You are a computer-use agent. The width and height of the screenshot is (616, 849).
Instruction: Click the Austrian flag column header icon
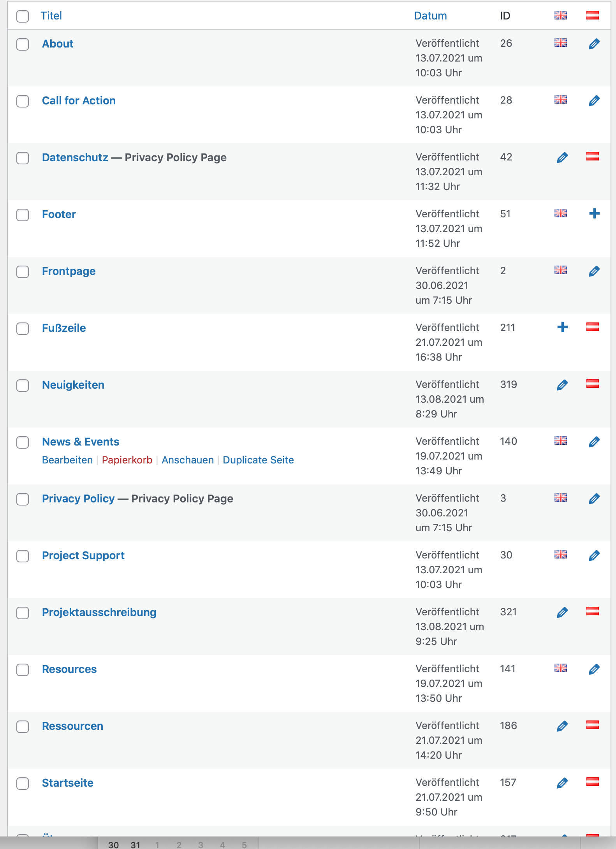click(x=592, y=16)
